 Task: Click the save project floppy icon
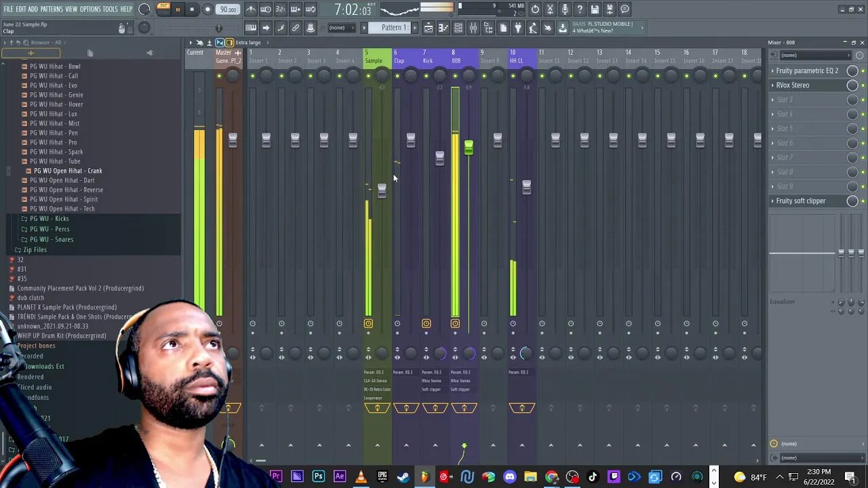coord(595,9)
